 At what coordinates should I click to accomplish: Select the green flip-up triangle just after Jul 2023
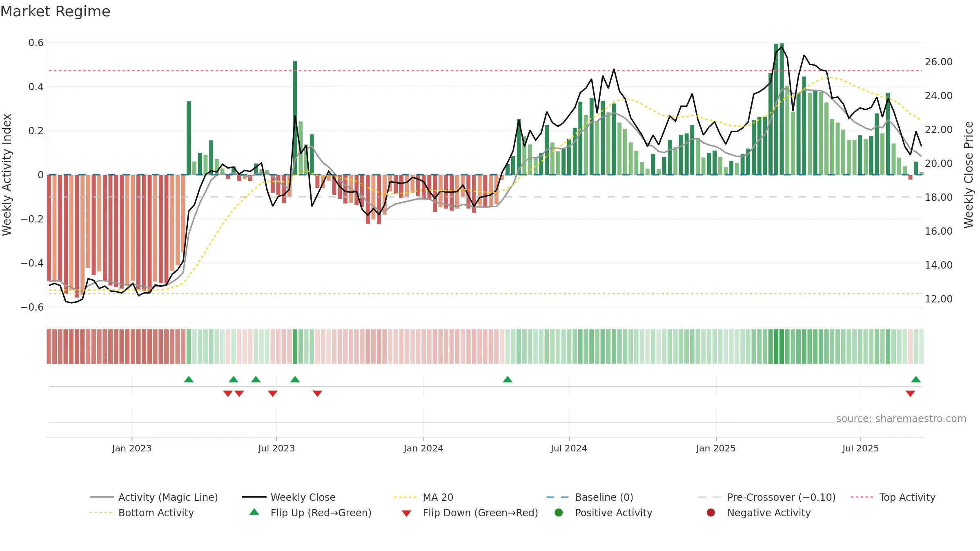(x=295, y=380)
